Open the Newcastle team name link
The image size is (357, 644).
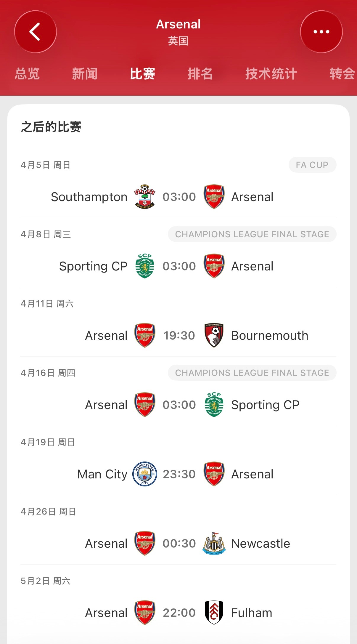click(260, 544)
